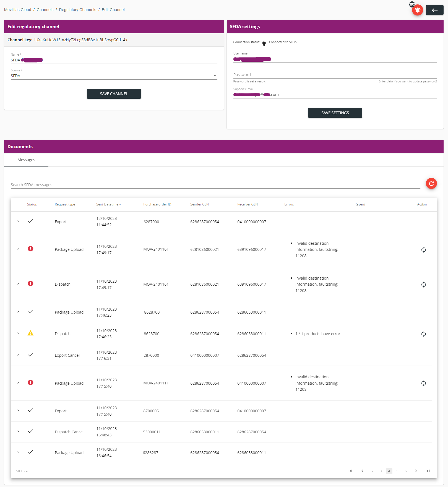Expand the Dispatch 8628700 row
Image resolution: width=448 pixels, height=487 pixels.
tap(18, 333)
